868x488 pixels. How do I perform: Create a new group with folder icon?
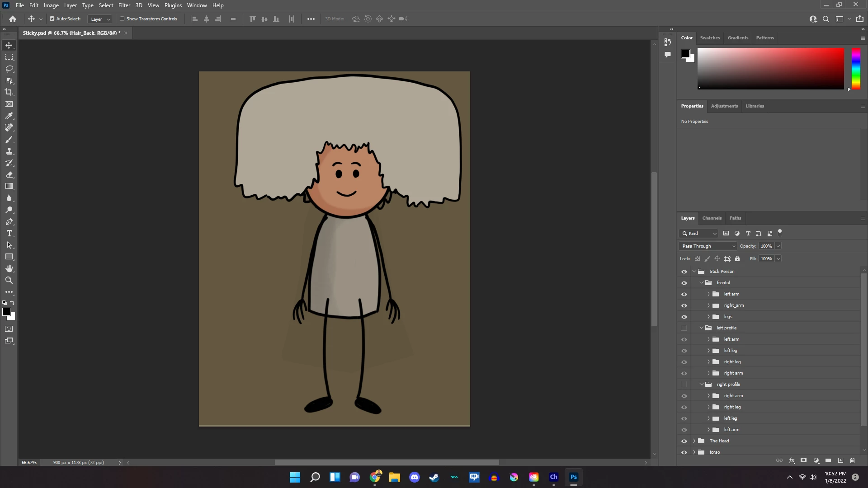[828, 460]
